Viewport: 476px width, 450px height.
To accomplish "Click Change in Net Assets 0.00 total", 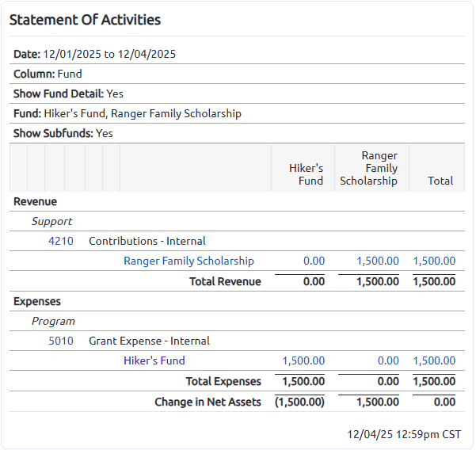I will coord(444,402).
